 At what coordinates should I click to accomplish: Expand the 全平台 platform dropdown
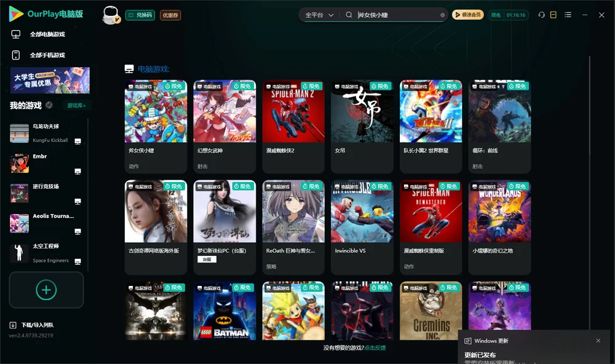(319, 15)
